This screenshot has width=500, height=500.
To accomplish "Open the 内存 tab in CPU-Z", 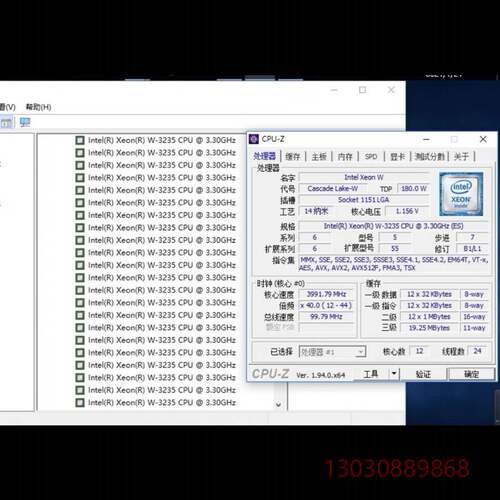I will (345, 156).
